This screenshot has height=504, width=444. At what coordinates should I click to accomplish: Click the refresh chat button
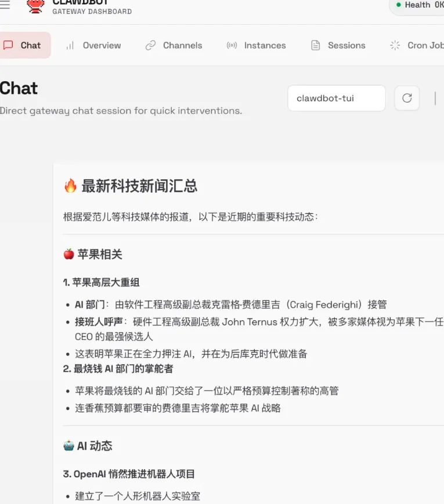pyautogui.click(x=407, y=98)
